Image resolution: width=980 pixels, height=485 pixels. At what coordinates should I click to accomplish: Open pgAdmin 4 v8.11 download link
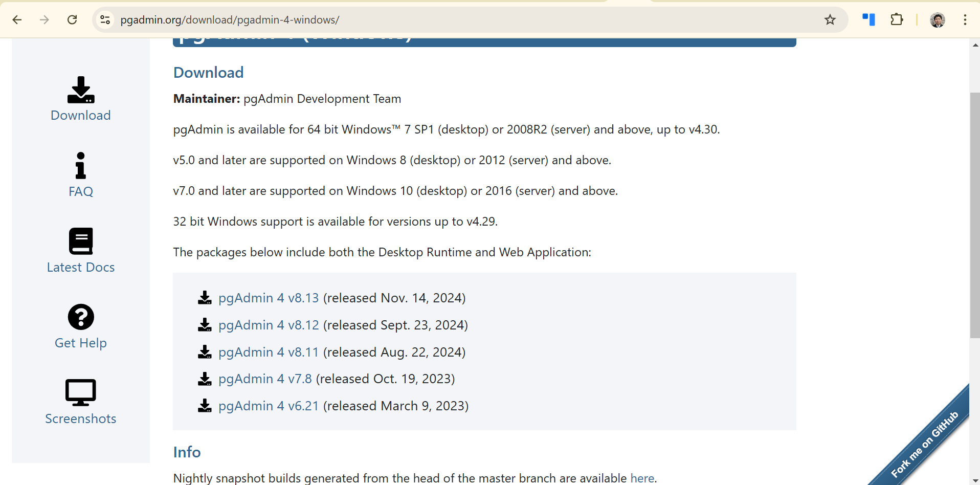tap(269, 352)
